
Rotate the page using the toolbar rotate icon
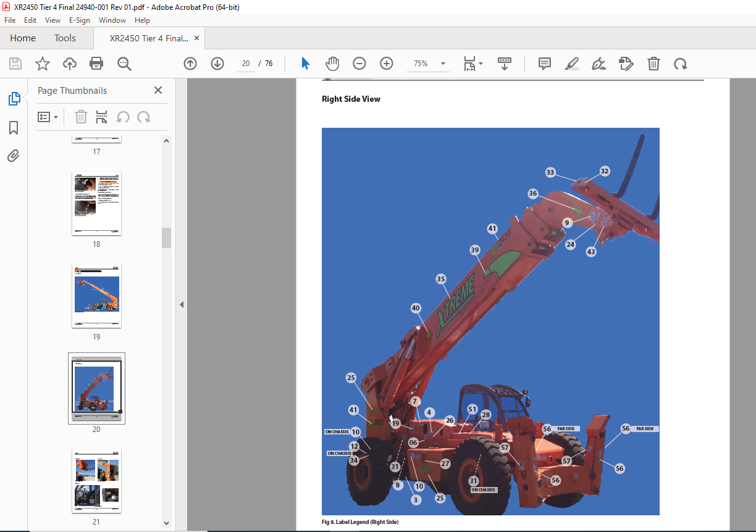(680, 64)
